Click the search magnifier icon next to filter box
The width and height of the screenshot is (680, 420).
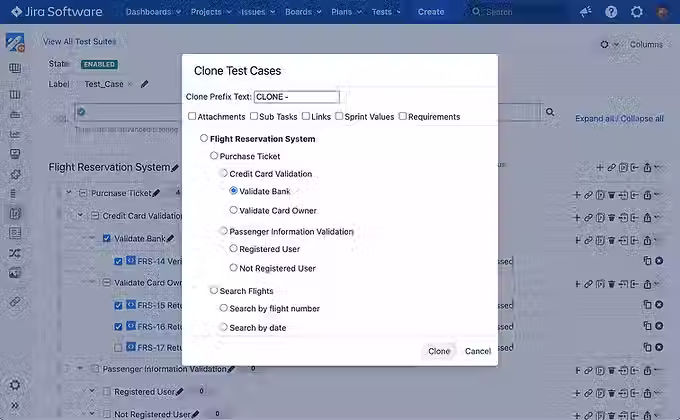pos(550,112)
